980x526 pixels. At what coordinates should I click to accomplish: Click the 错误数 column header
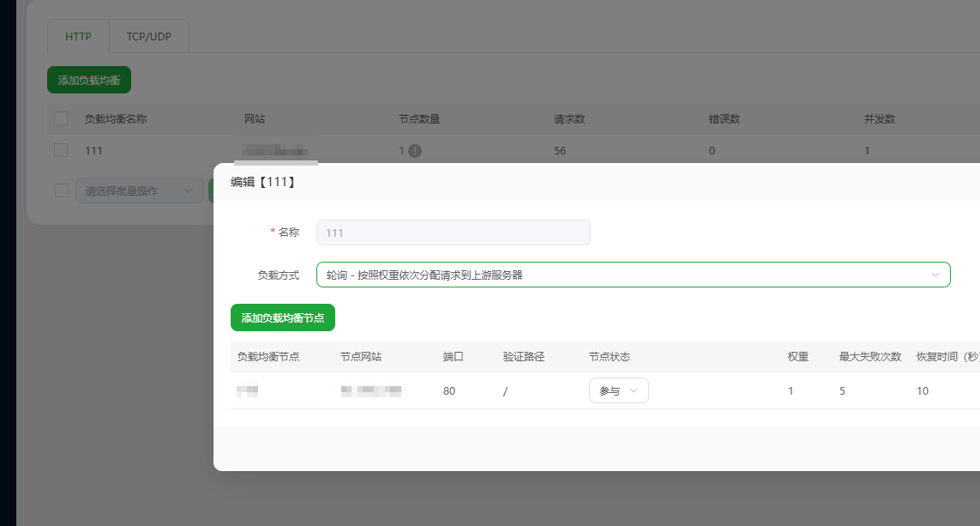click(x=724, y=118)
